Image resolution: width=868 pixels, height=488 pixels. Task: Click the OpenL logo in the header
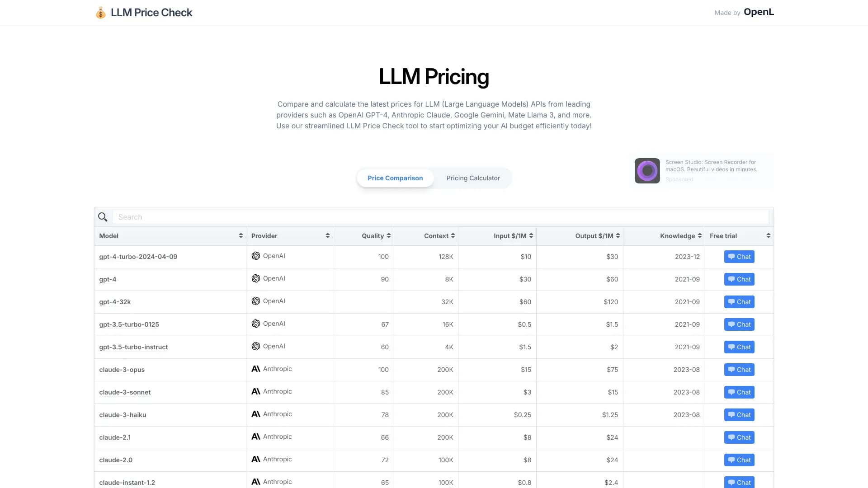click(759, 12)
